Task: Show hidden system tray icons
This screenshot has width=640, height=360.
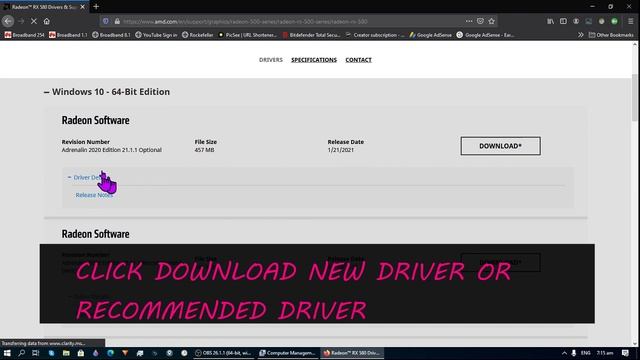Action: 564,353
